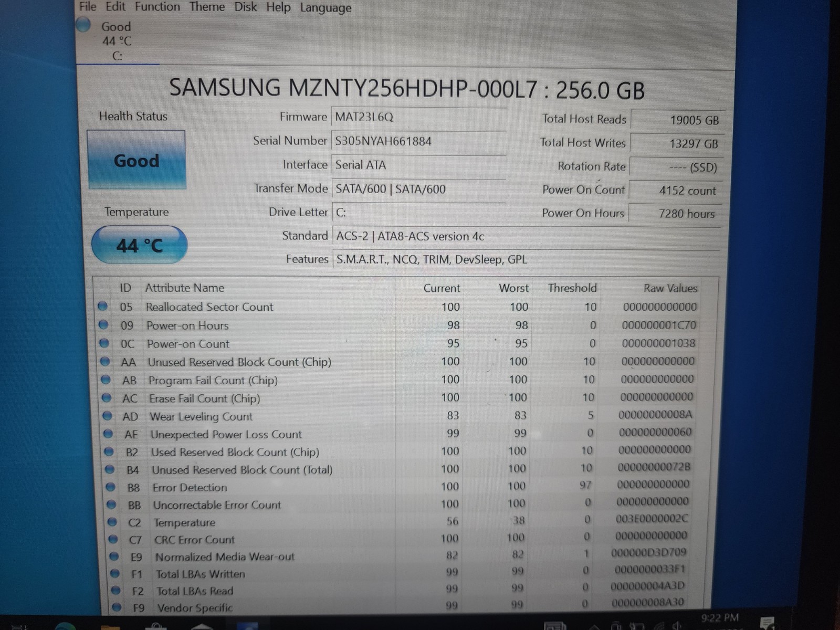Click the taskbar clock showing 9:22 PM

pos(720,618)
